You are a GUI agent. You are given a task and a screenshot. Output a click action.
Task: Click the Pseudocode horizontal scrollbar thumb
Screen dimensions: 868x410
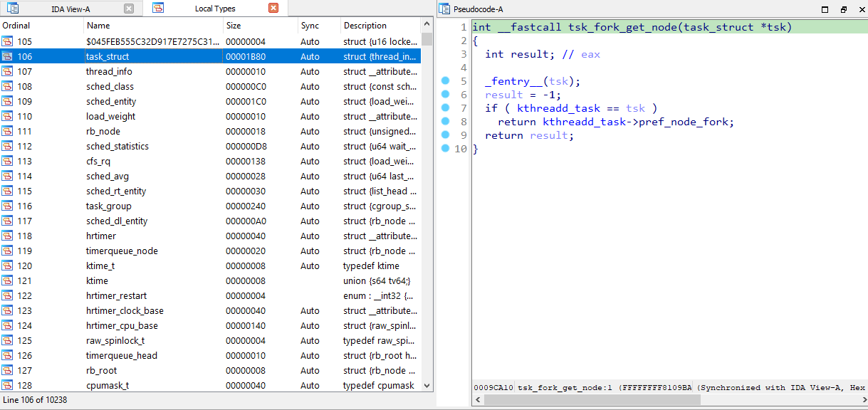pyautogui.click(x=592, y=400)
